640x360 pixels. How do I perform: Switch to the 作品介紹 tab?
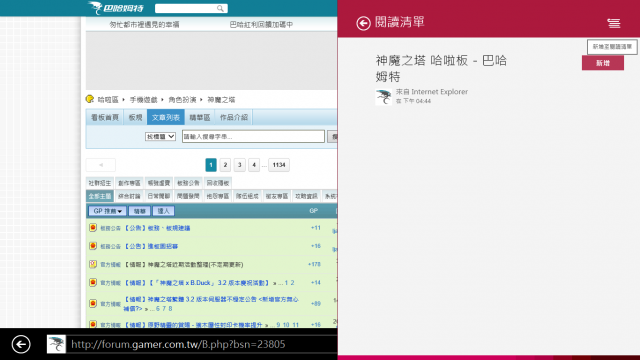[234, 117]
